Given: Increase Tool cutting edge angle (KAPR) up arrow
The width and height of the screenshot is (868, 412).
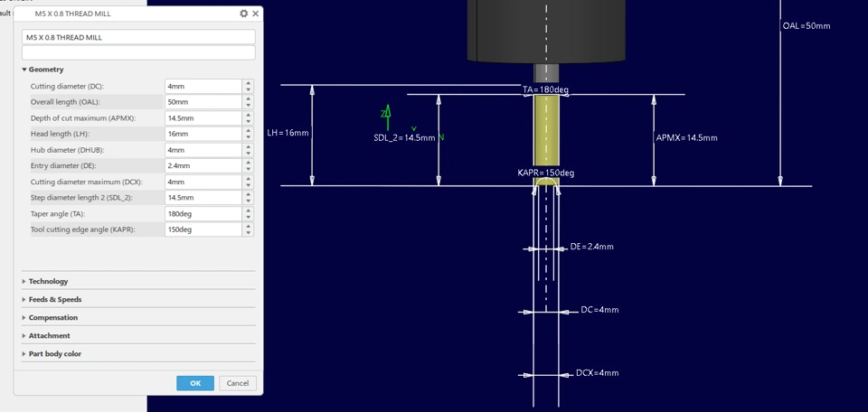Looking at the screenshot, I should [x=249, y=226].
